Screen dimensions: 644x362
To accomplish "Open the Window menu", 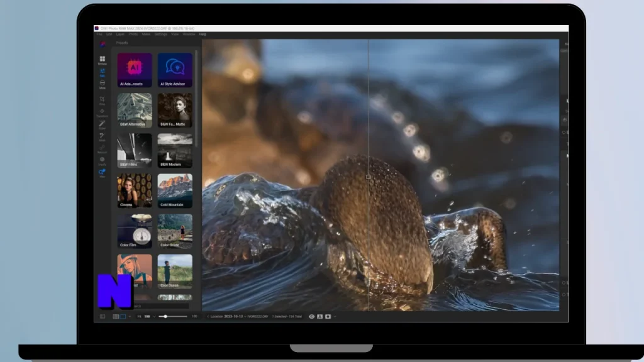I will pos(189,35).
